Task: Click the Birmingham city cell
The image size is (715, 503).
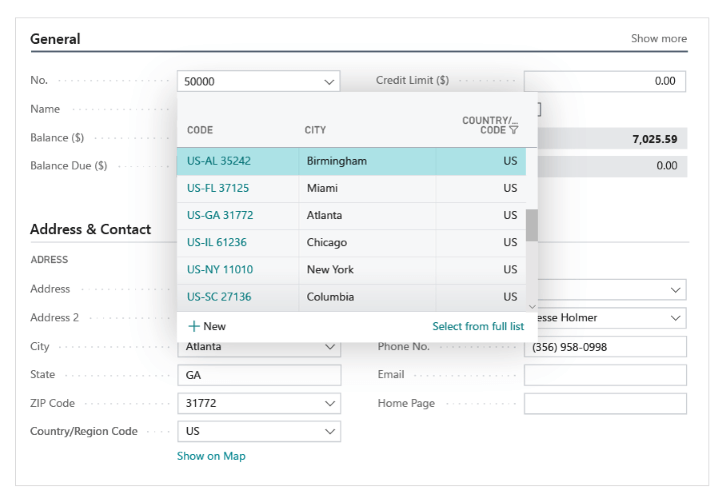Action: tap(367, 161)
